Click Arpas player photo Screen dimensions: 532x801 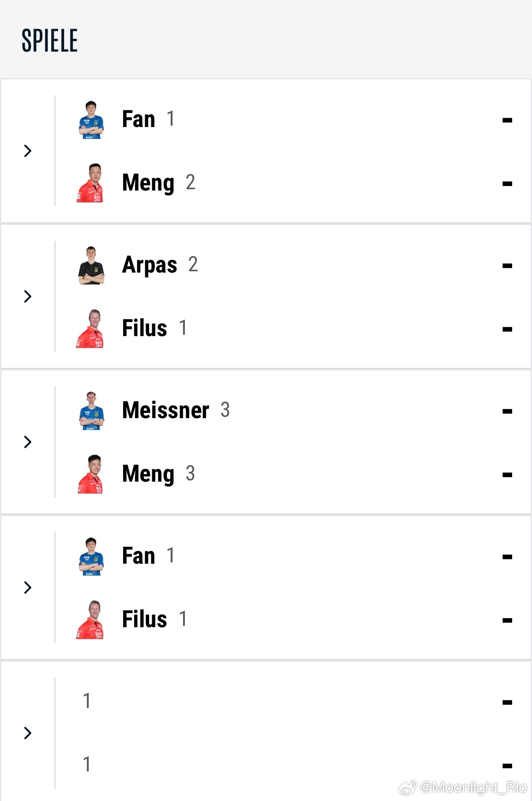pos(91,266)
